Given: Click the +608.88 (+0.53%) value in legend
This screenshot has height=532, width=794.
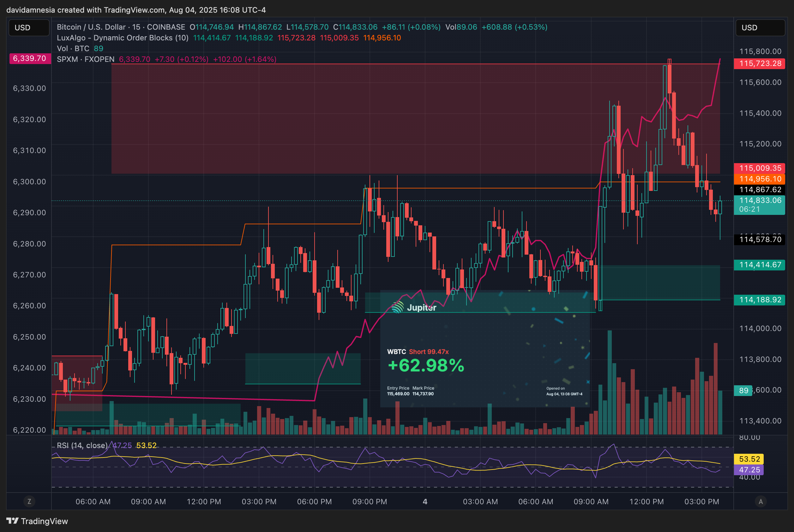Looking at the screenshot, I should pyautogui.click(x=514, y=27).
